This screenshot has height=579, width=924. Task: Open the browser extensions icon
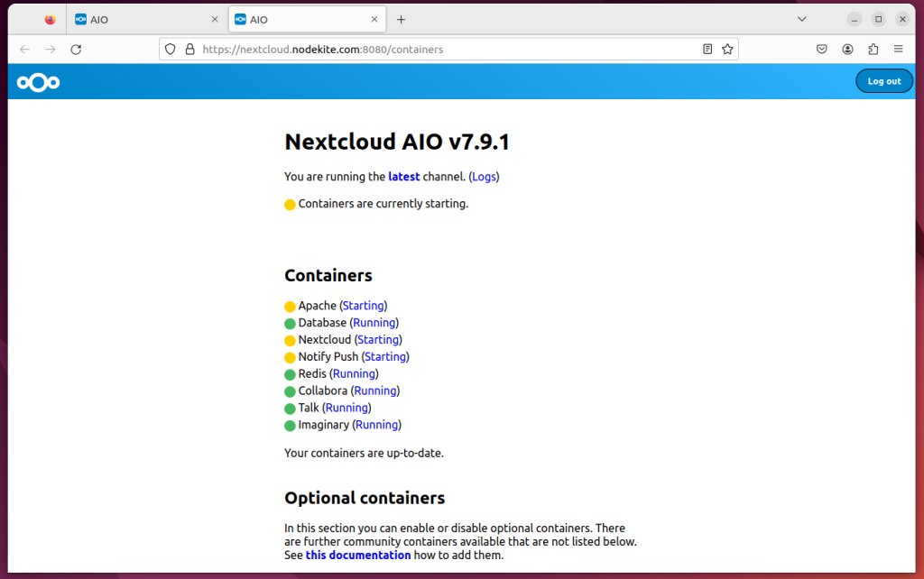[x=873, y=49]
